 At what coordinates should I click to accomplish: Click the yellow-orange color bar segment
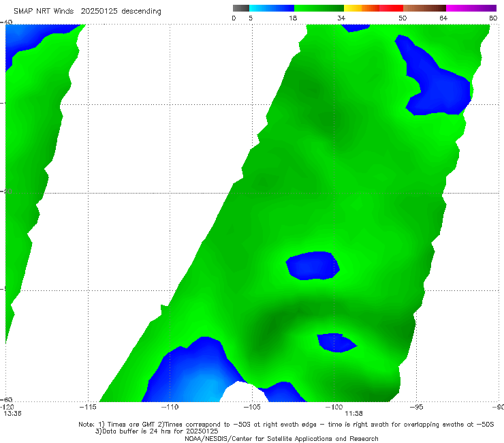tap(362, 8)
